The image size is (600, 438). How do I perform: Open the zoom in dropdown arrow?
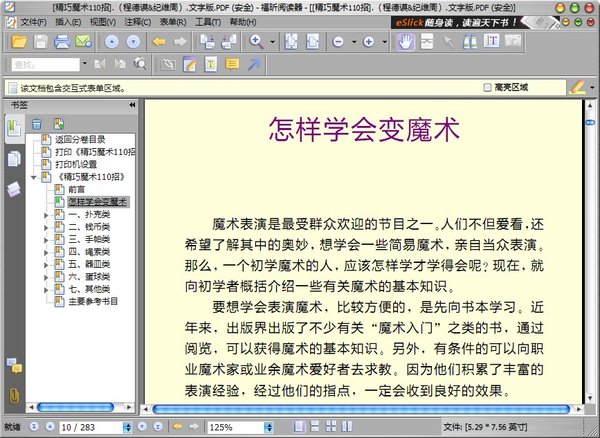click(x=385, y=42)
